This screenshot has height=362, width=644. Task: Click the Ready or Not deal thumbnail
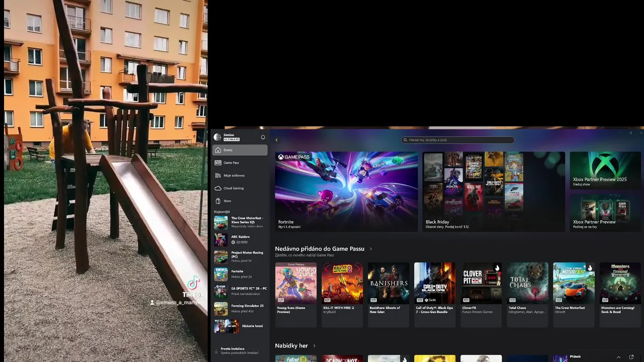pos(342,358)
